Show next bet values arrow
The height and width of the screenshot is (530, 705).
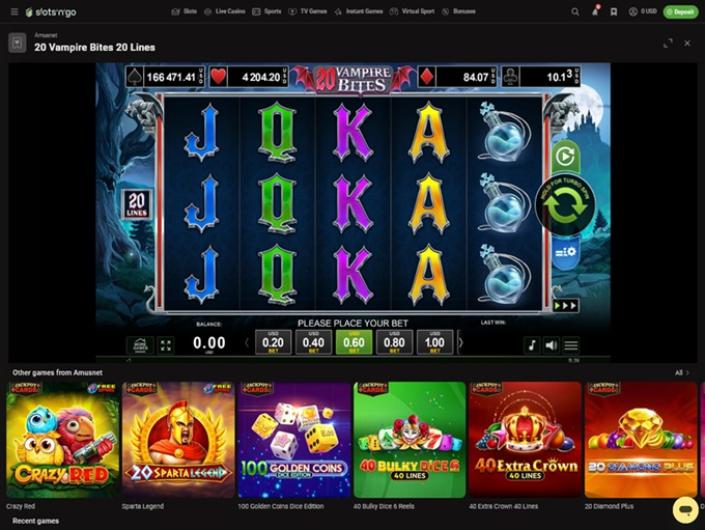[460, 343]
